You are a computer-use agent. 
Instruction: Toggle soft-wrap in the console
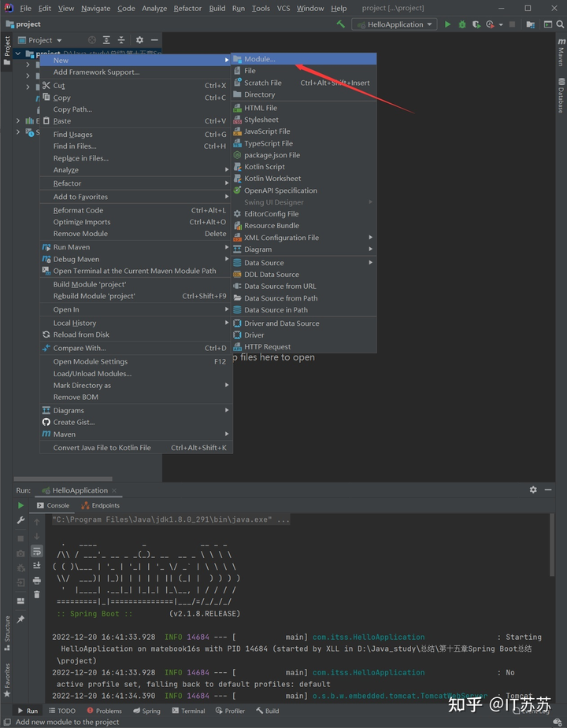(36, 551)
